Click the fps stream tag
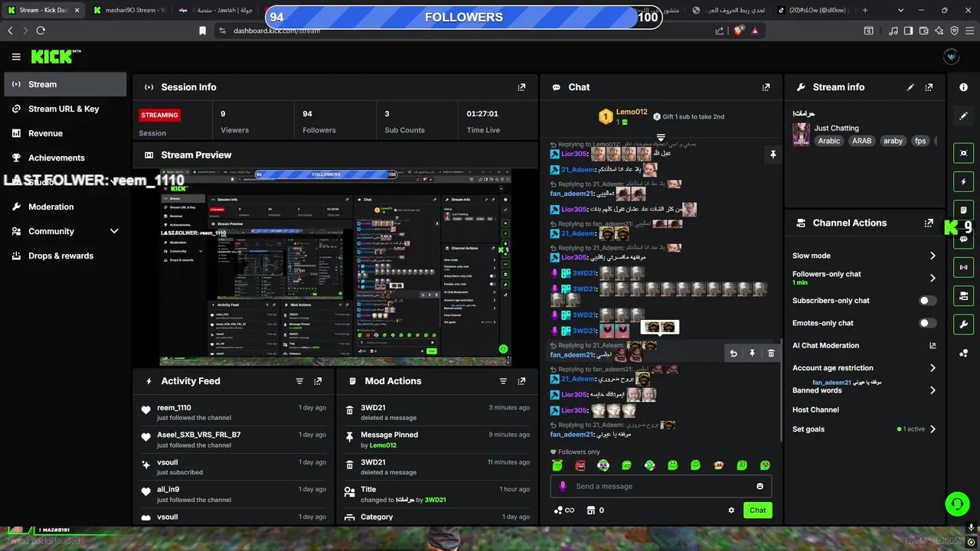 point(920,141)
